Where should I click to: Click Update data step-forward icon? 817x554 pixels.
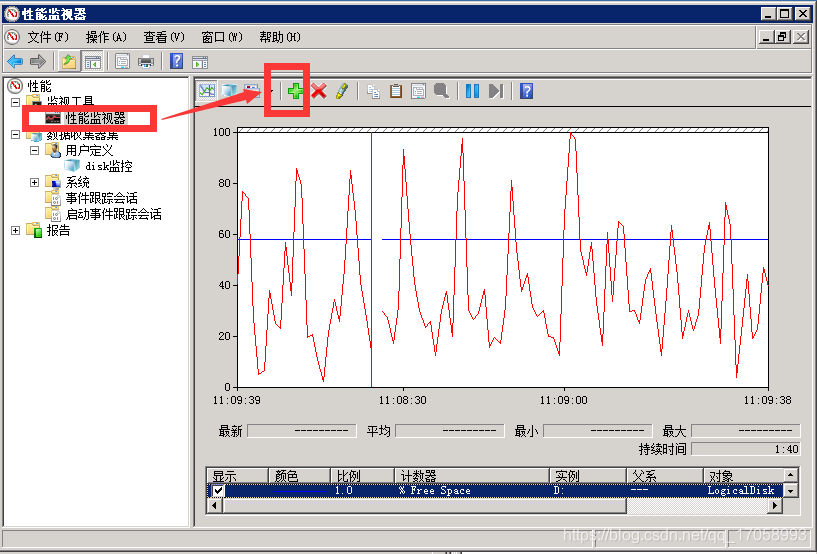click(496, 91)
